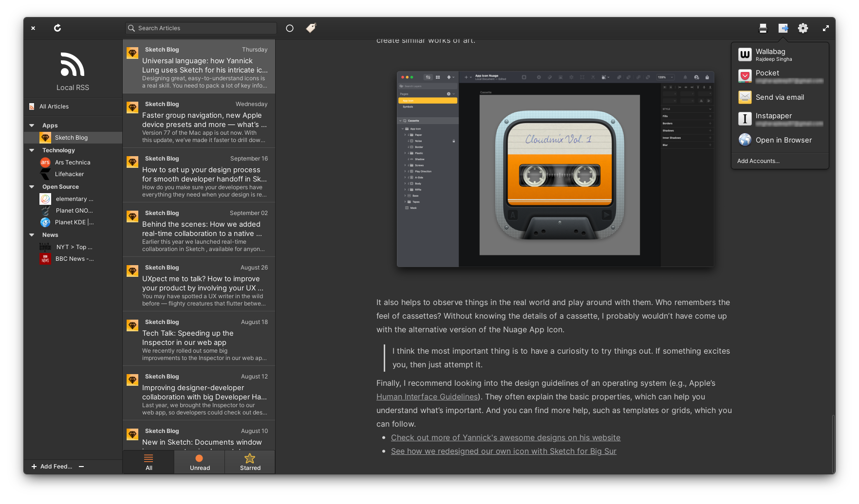Click the Planet KDE feed icon
This screenshot has height=504, width=859.
[x=45, y=222]
